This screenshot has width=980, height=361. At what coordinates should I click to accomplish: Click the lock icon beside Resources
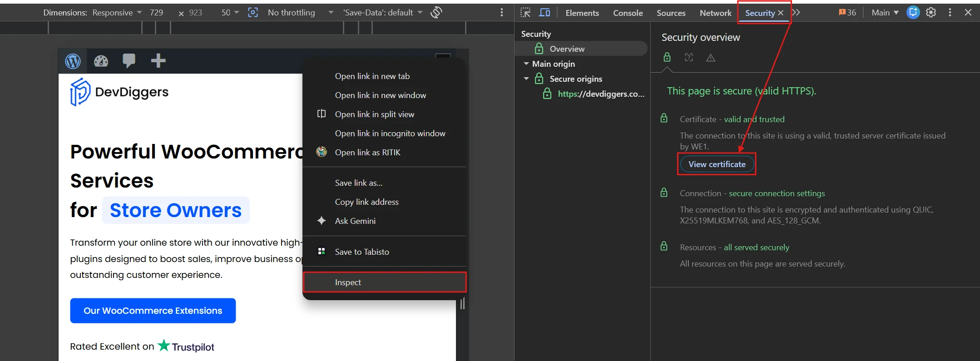[664, 247]
